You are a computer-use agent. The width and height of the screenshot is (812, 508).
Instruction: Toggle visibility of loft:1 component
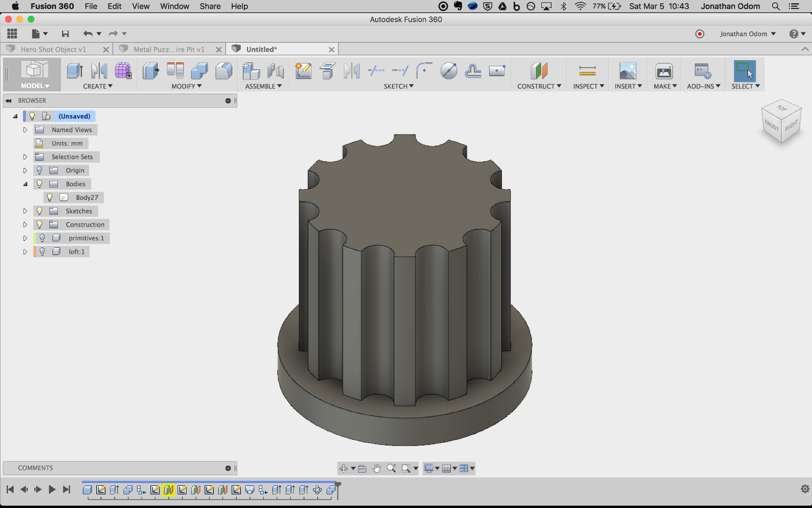click(x=42, y=252)
